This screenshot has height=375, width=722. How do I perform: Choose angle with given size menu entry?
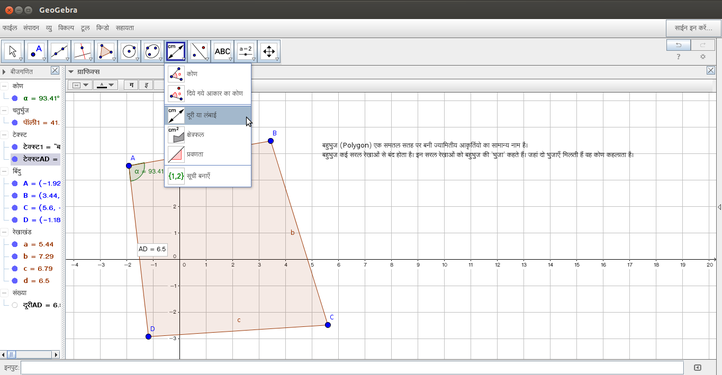coord(208,94)
